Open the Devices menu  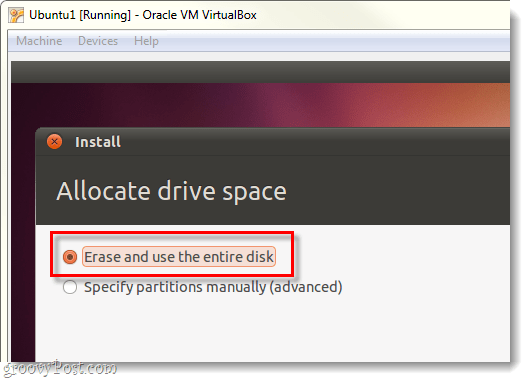click(98, 41)
